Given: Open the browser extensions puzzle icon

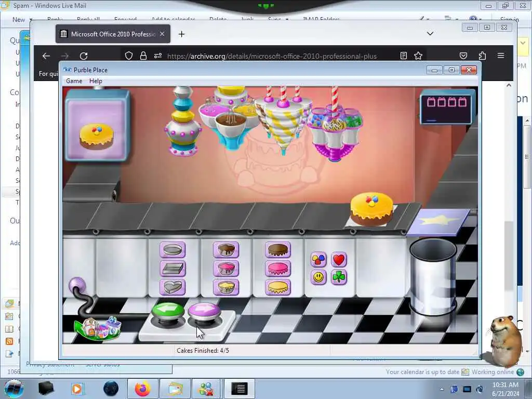Looking at the screenshot, I should tap(482, 56).
